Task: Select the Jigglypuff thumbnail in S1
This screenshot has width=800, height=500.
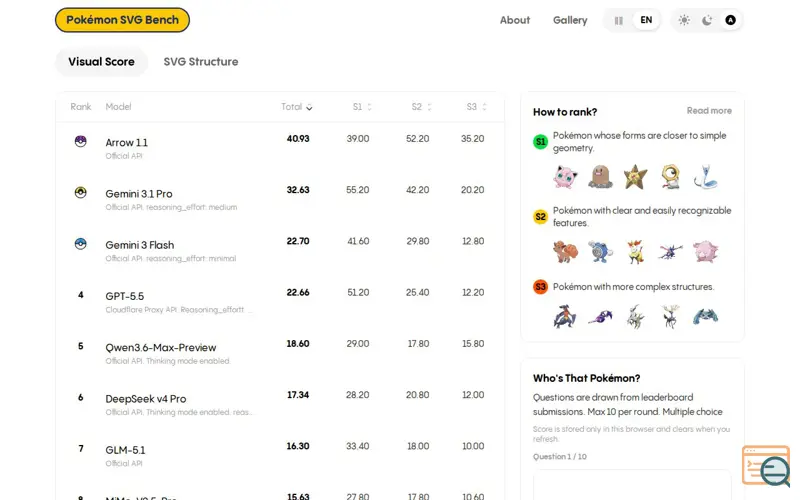Action: (x=565, y=177)
